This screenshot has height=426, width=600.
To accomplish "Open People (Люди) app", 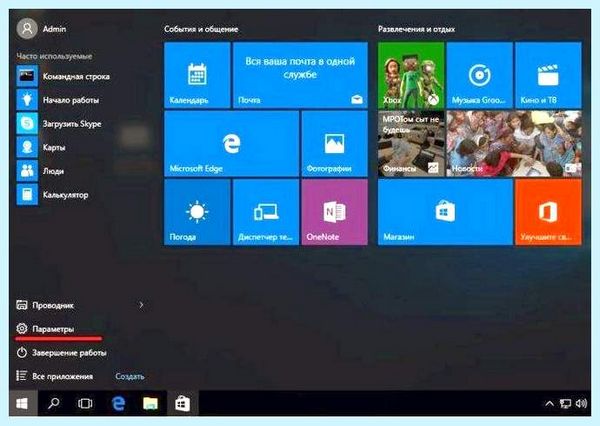I will [41, 171].
